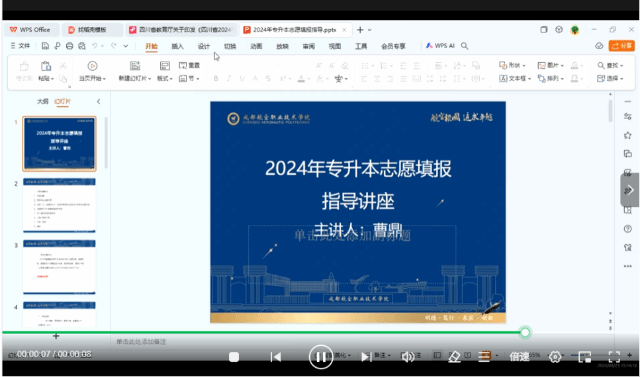Switch to the 设计 ribbon tab

204,46
